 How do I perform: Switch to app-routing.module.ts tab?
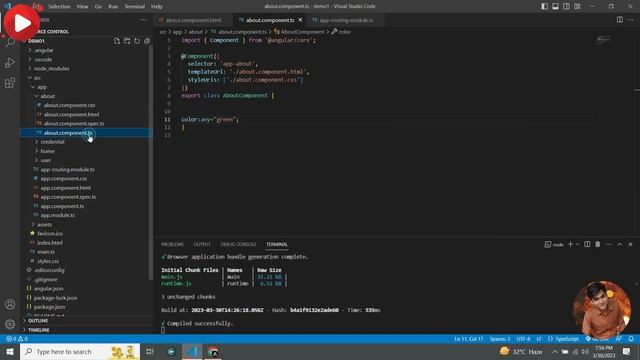346,20
